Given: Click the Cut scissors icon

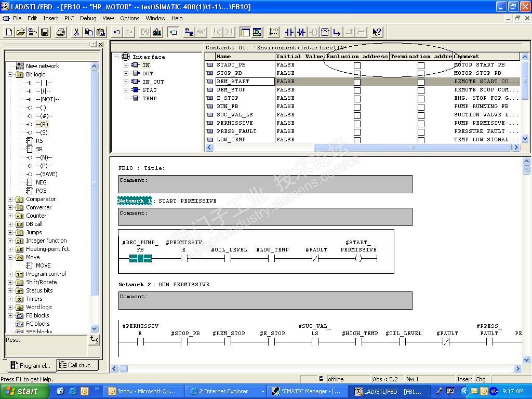Looking at the screenshot, I should [76, 32].
